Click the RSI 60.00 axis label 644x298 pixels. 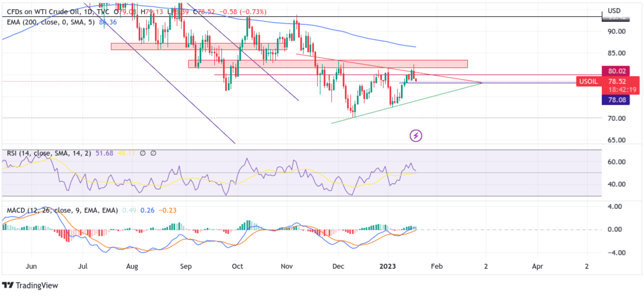click(x=616, y=162)
